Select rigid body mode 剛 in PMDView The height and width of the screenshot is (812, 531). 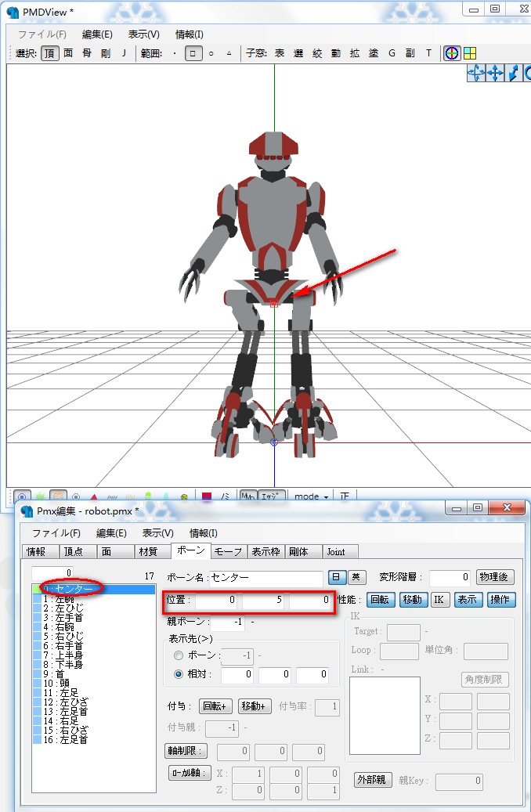tap(106, 53)
